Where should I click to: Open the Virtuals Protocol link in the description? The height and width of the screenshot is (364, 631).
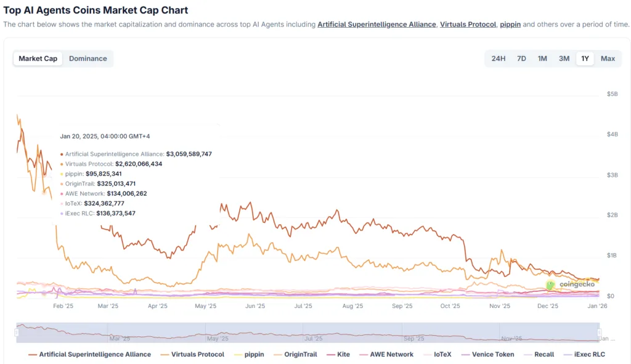[468, 25]
